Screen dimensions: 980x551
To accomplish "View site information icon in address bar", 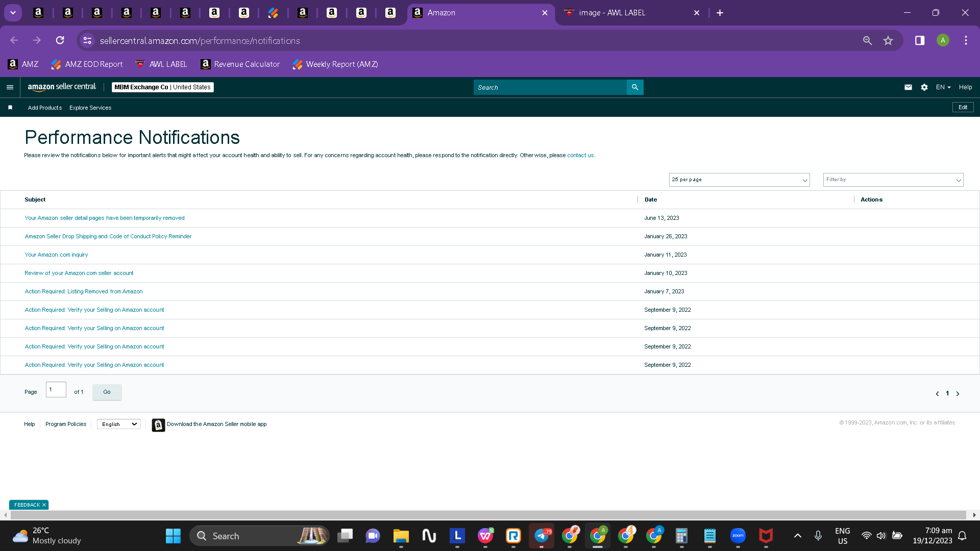I will click(x=88, y=40).
